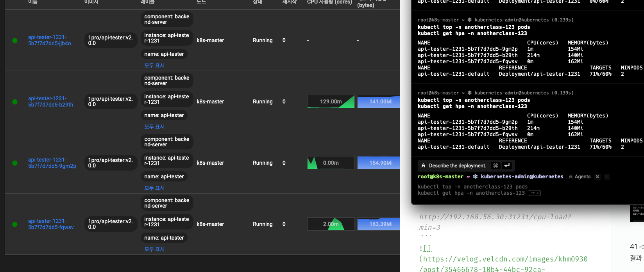Screen dimensions: 644x272
Task: Click green status dot of b29th pod
Action: coord(15,102)
